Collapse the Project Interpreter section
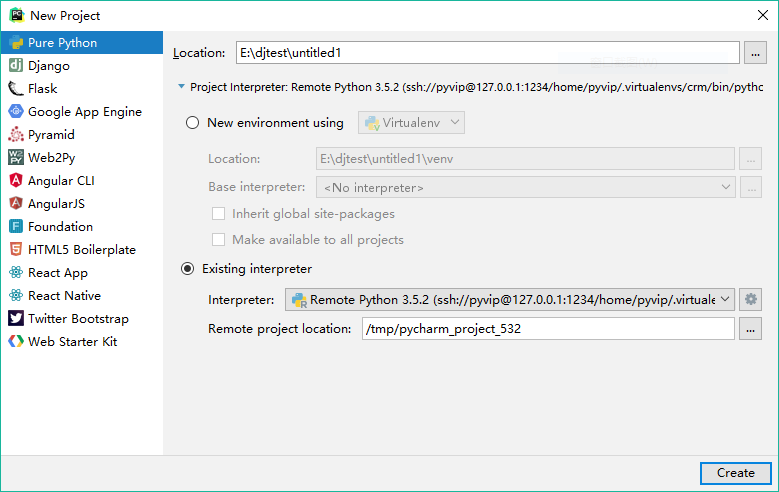779x492 pixels. pyautogui.click(x=181, y=87)
